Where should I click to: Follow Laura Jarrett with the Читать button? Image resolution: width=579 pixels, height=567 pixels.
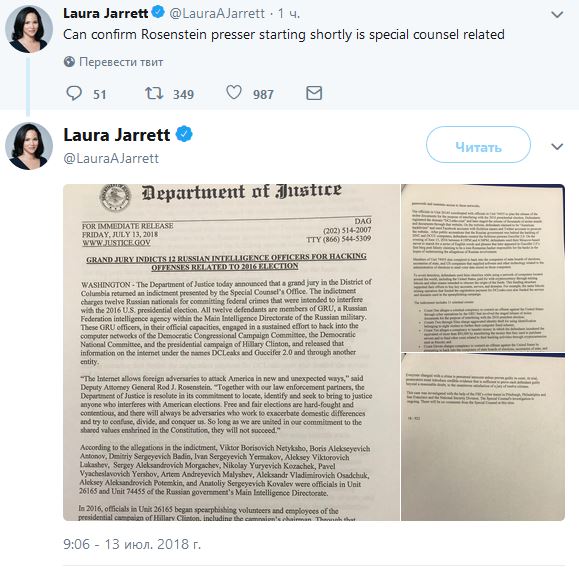(x=478, y=145)
